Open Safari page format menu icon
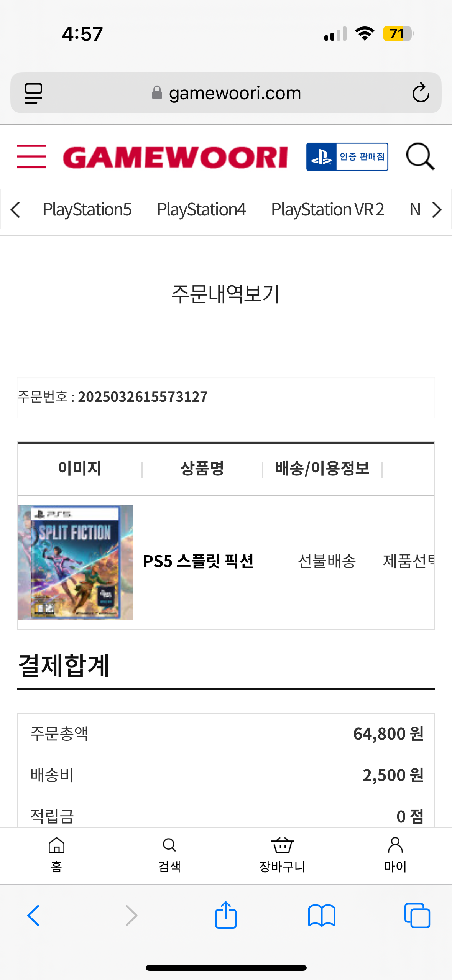 point(33,93)
